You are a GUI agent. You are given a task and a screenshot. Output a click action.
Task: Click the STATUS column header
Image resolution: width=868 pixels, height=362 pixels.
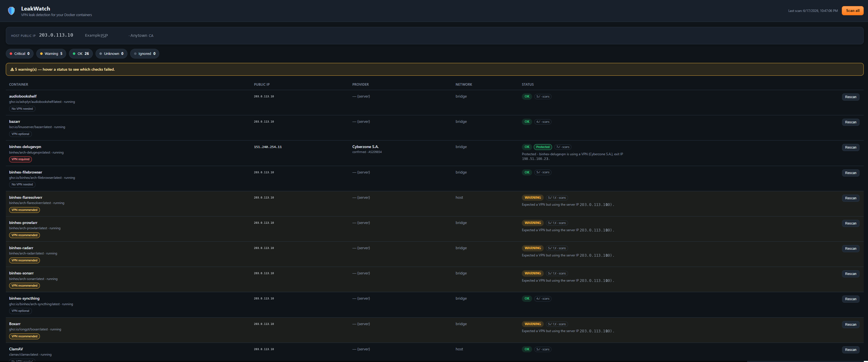528,84
